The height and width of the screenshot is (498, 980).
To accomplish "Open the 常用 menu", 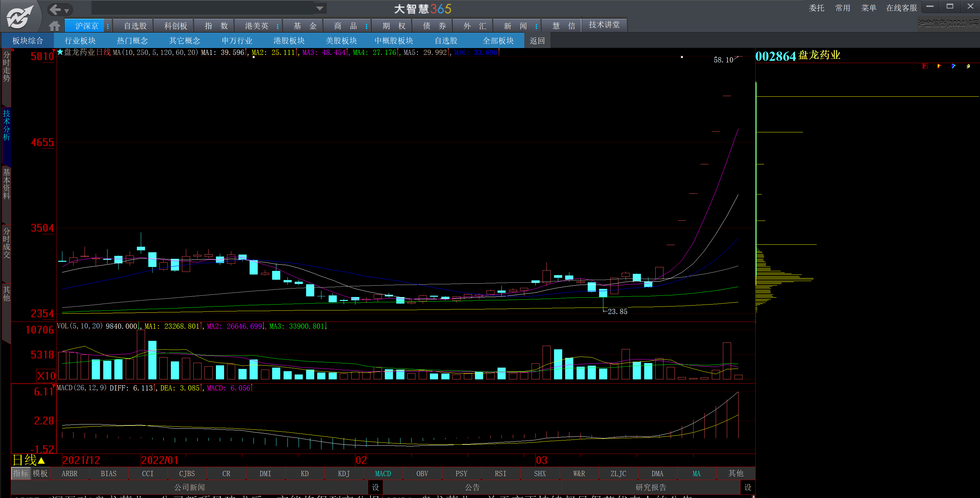I will point(843,8).
